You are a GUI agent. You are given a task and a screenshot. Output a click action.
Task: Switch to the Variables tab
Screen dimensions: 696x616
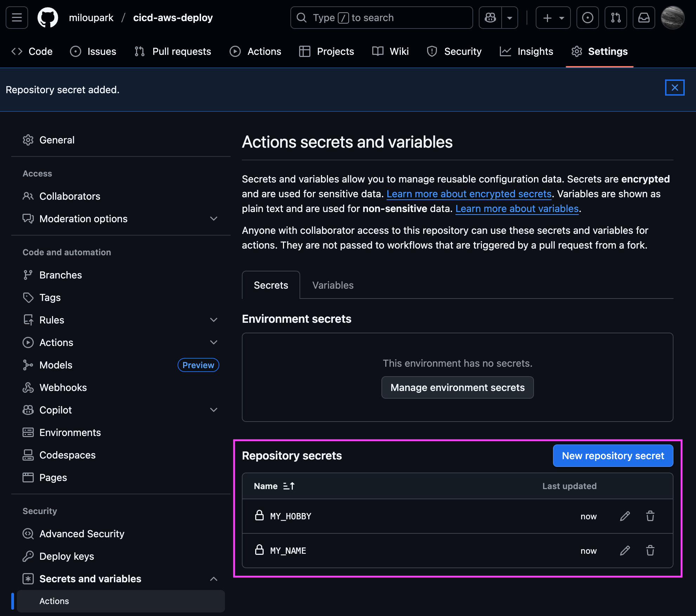point(333,285)
